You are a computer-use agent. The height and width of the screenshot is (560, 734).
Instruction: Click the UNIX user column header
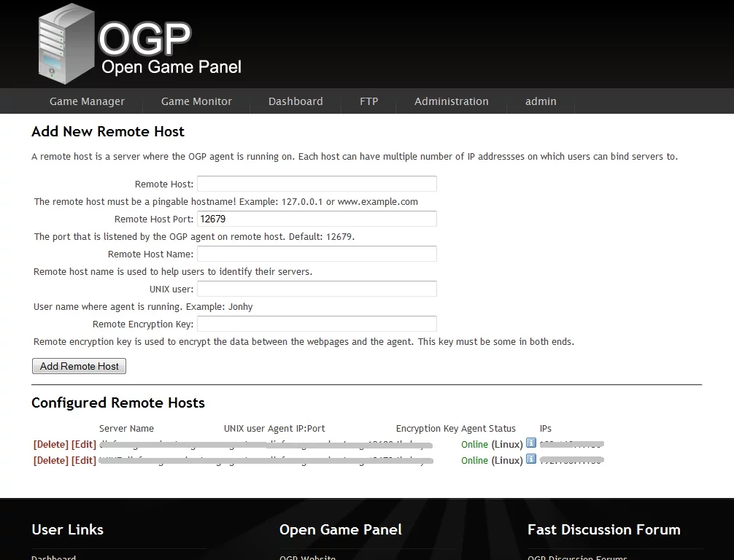pos(244,429)
